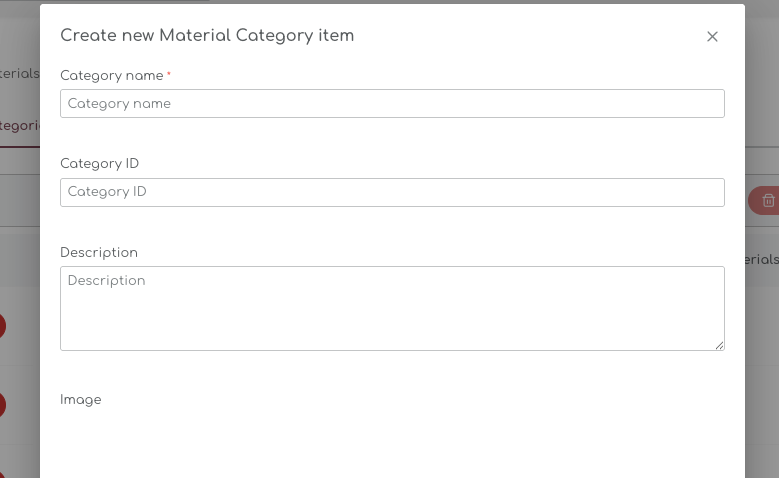The image size is (779, 478).
Task: Select the Materials item behind dialog's left edge
Action: click(20, 74)
